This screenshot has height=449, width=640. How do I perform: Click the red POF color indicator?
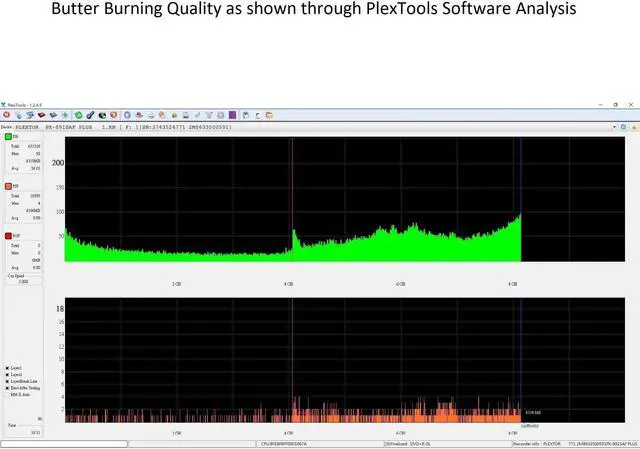coord(9,236)
